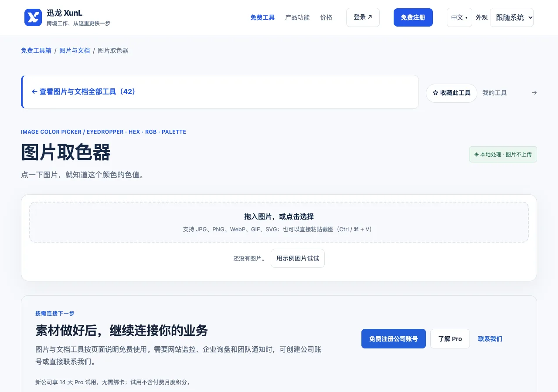Click the 拖入图片，或点击选择 upload area
Screen dimensions: 558x392
pyautogui.click(x=279, y=222)
